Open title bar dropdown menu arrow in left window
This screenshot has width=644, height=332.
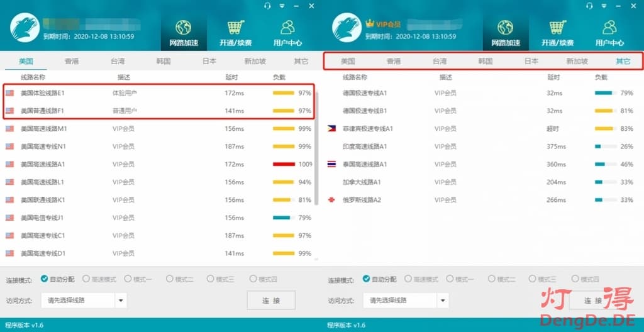(x=282, y=6)
